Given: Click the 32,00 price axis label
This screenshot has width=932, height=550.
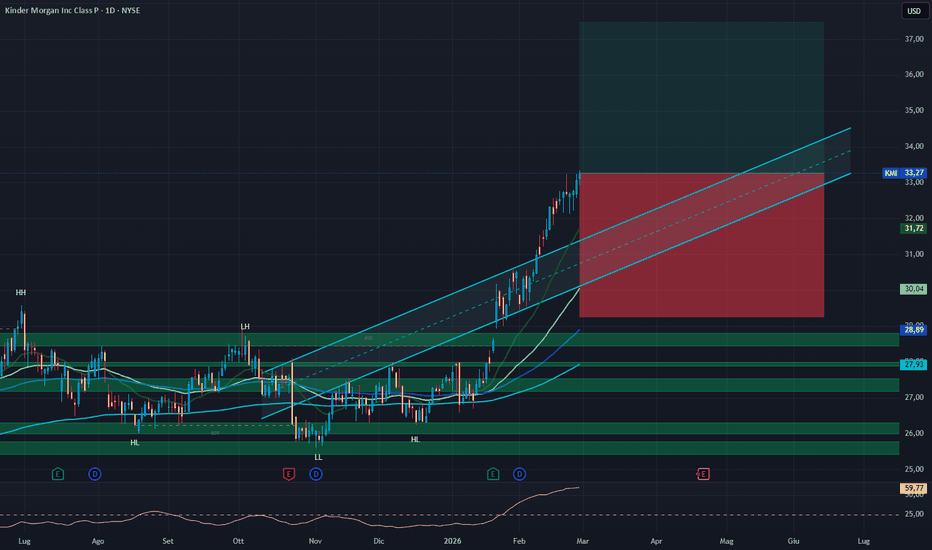Looking at the screenshot, I should pos(914,218).
